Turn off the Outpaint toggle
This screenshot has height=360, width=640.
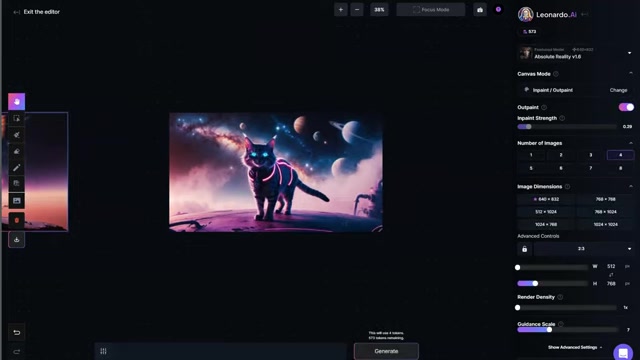[x=626, y=107]
